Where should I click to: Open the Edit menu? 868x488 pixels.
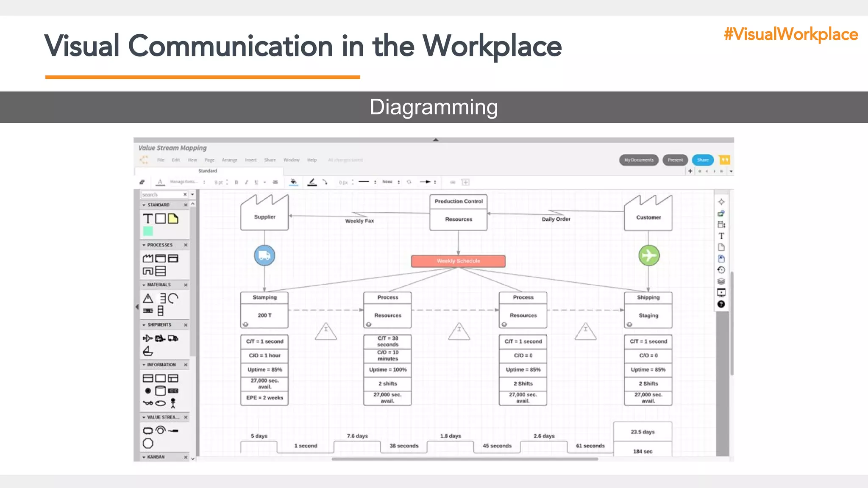[176, 160]
